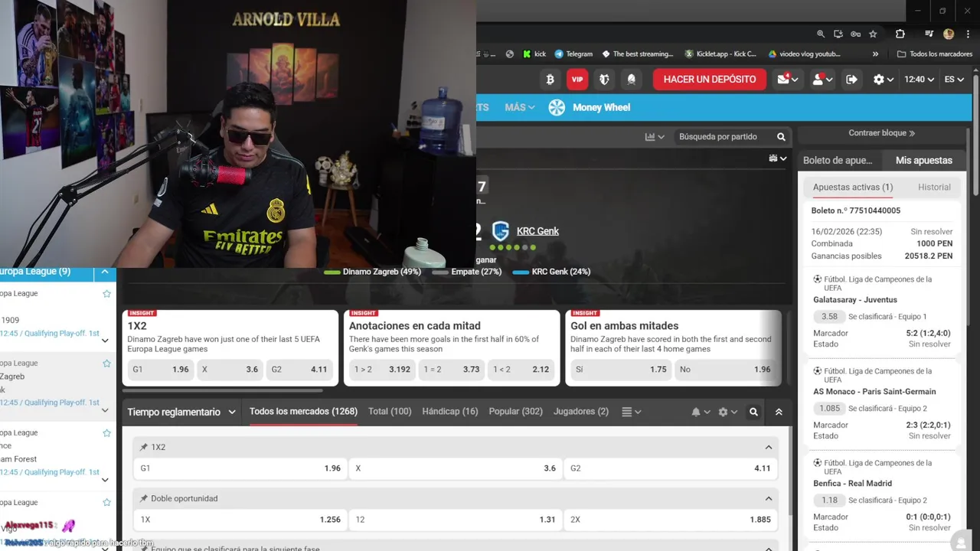Image resolution: width=980 pixels, height=551 pixels.
Task: Click the rocket icon in the header
Action: pos(632,79)
